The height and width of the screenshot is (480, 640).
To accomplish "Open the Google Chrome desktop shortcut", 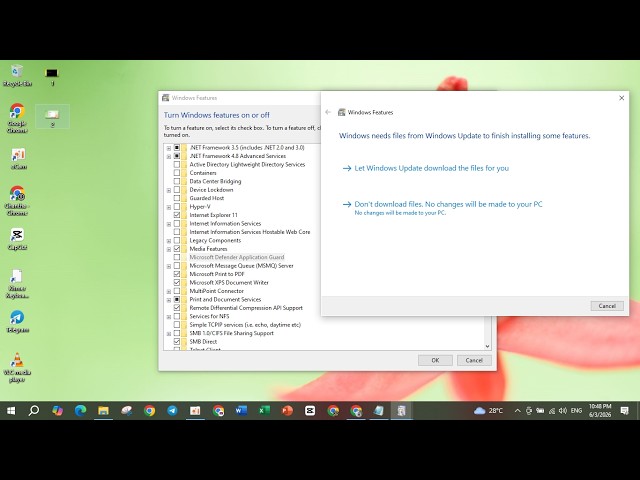I will (x=17, y=118).
